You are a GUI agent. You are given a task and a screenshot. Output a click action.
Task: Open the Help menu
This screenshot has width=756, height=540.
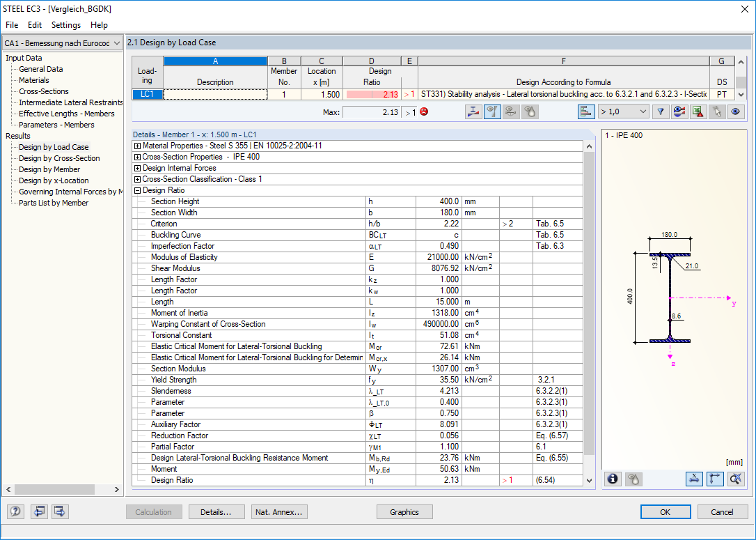tap(100, 25)
